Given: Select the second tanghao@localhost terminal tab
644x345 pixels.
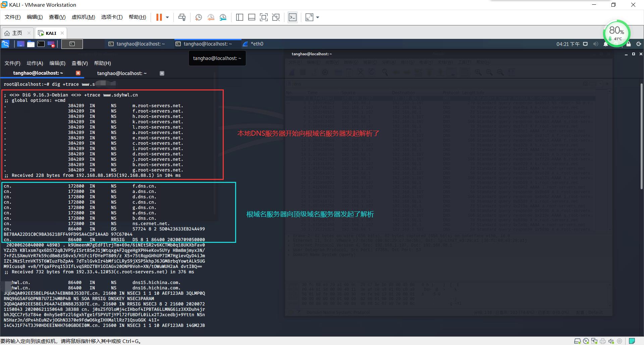Looking at the screenshot, I should point(122,73).
